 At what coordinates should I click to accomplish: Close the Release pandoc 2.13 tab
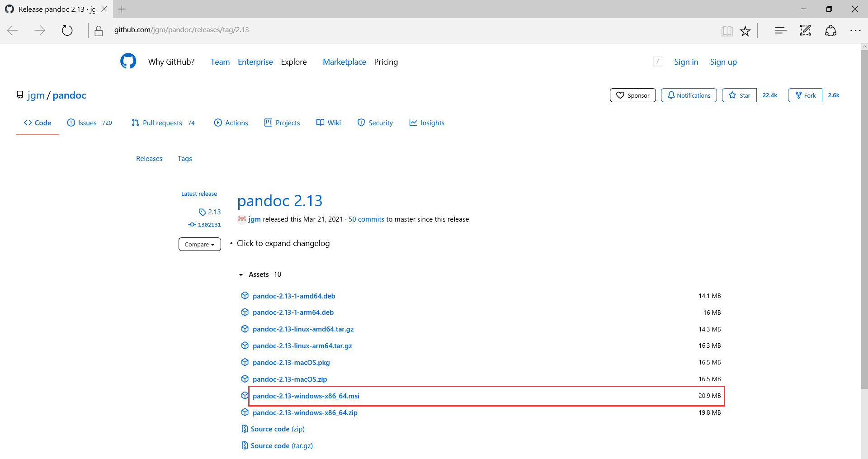coord(104,9)
